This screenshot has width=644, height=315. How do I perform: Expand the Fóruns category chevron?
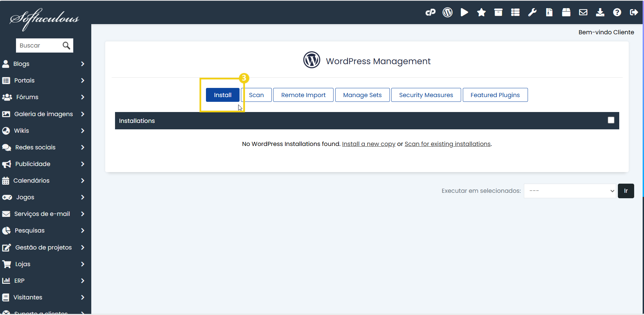(x=83, y=97)
